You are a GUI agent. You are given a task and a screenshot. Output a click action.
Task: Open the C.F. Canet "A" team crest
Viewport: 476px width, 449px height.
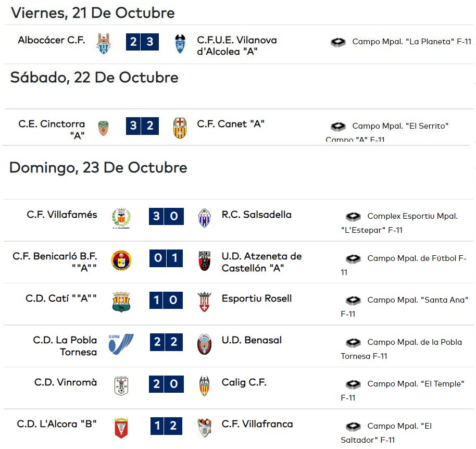180,128
